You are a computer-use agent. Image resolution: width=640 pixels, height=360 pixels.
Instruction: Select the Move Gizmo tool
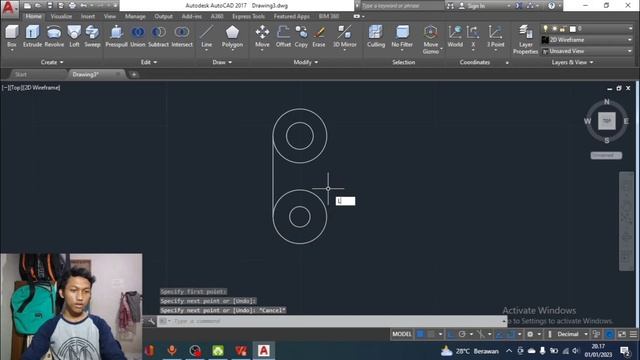[431, 39]
